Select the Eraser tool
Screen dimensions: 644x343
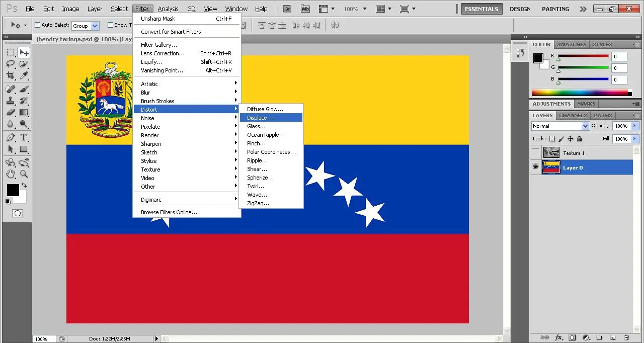click(x=11, y=112)
